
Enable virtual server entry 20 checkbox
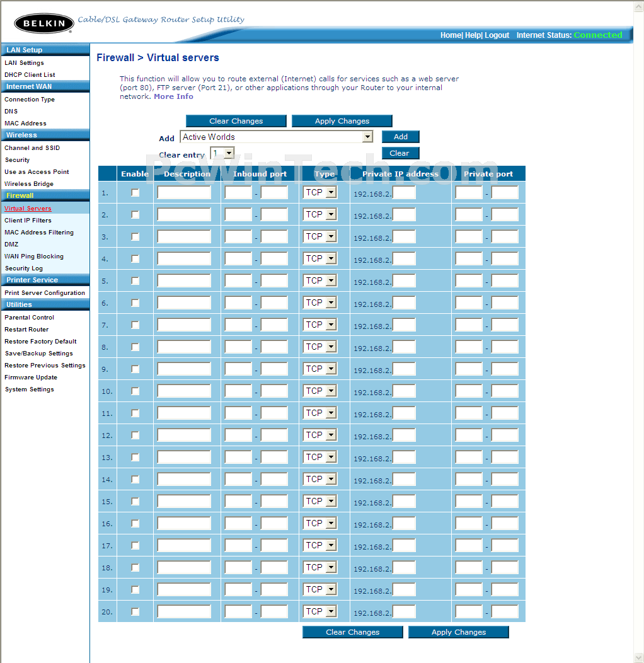tap(135, 612)
